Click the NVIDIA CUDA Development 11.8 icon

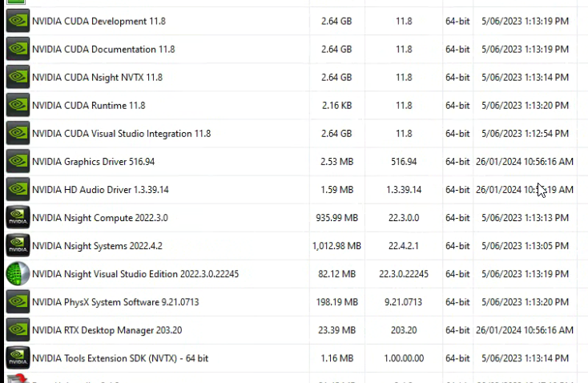(18, 21)
